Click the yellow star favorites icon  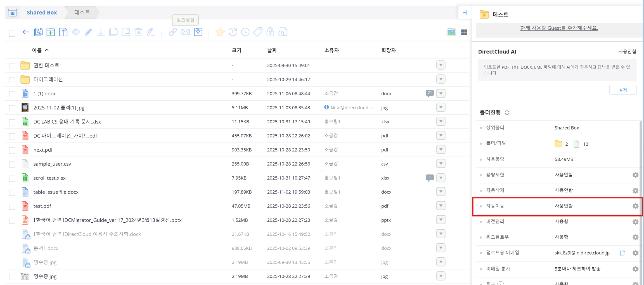click(x=220, y=32)
